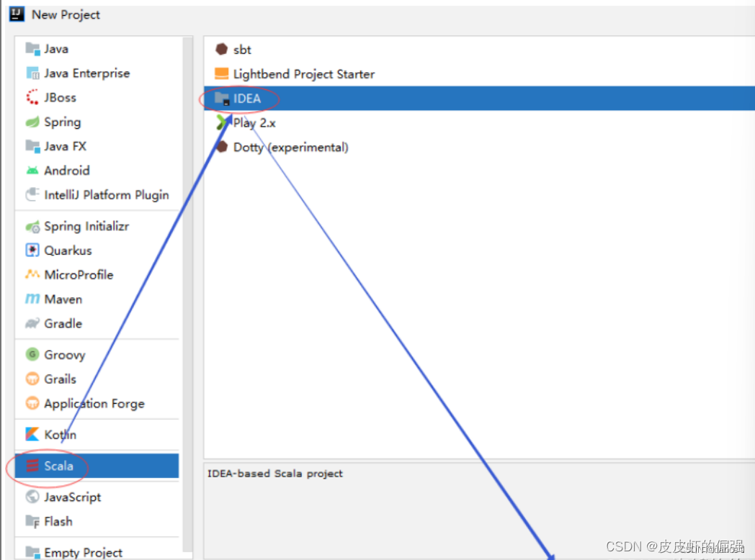Viewport: 755px width, 560px height.
Task: Click the Lightbend Project Starter icon
Action: click(221, 73)
